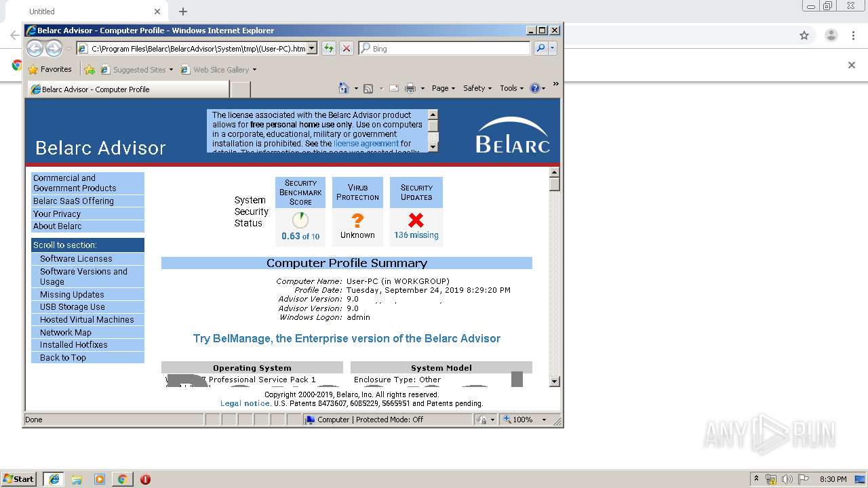Bookmark page with Chrome star icon
Image resolution: width=868 pixels, height=488 pixels.
pos(804,35)
